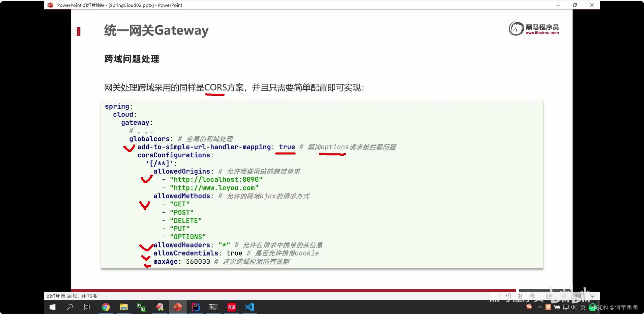Switch to Slide Sorter view
The width and height of the screenshot is (644, 314).
563,296
